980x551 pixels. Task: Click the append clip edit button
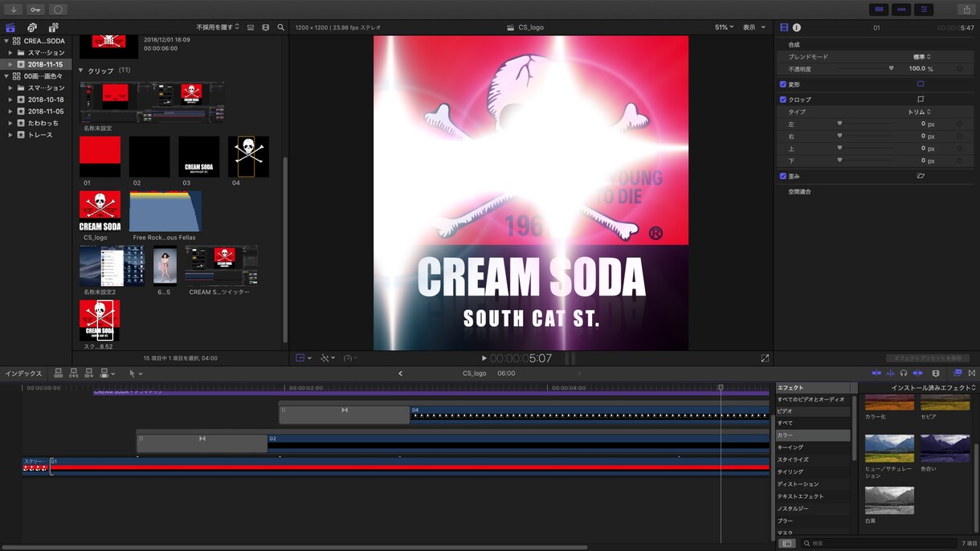[x=89, y=373]
